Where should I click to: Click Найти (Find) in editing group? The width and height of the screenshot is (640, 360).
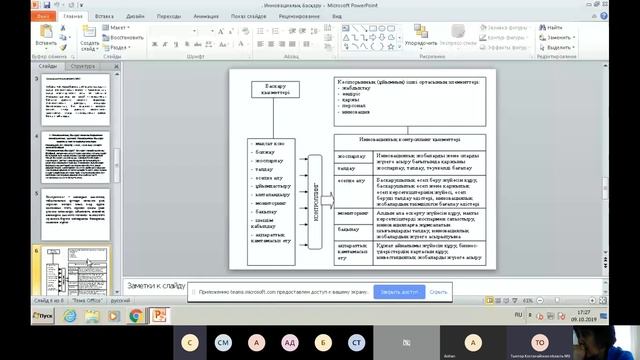point(551,27)
